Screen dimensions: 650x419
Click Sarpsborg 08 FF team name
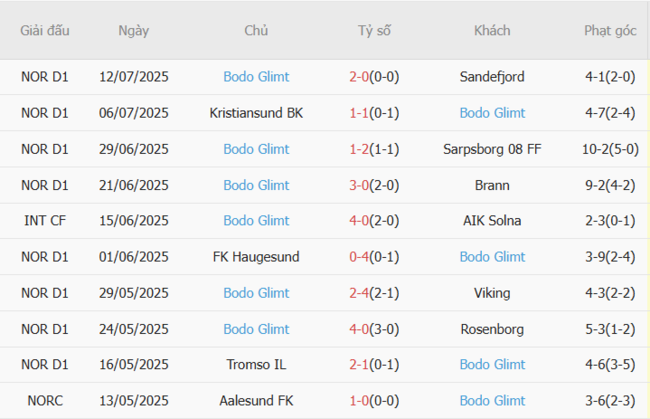[x=492, y=149]
